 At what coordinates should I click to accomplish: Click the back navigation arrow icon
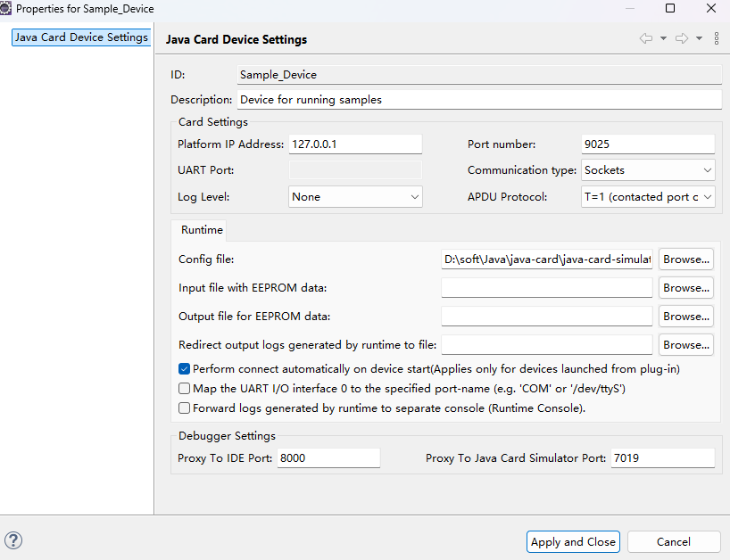[646, 38]
